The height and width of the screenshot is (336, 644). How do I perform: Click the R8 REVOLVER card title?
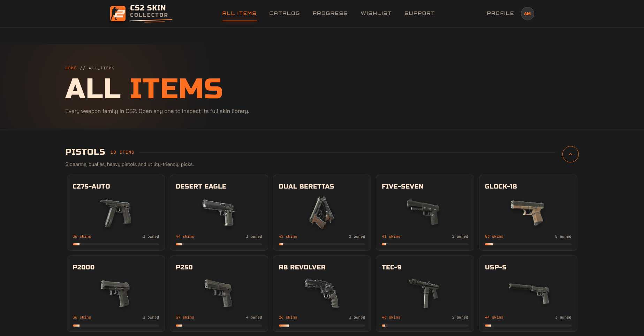click(x=302, y=267)
